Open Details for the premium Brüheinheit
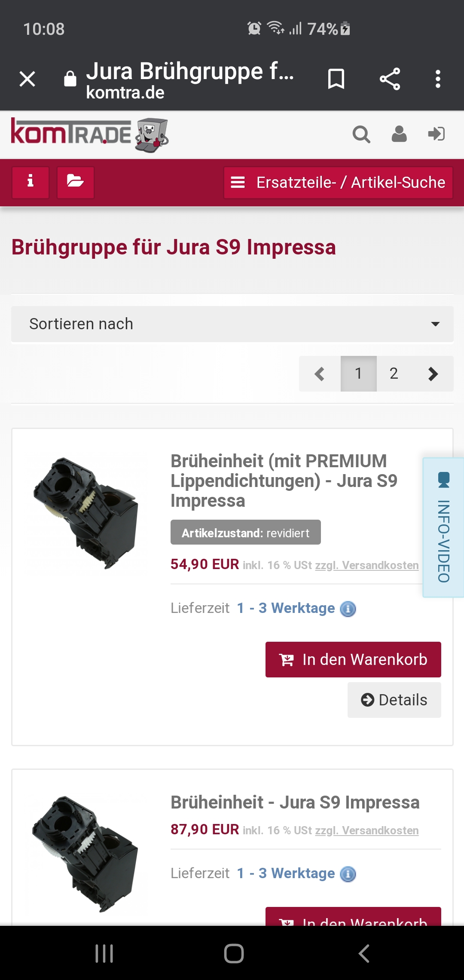This screenshot has width=464, height=980. [394, 700]
